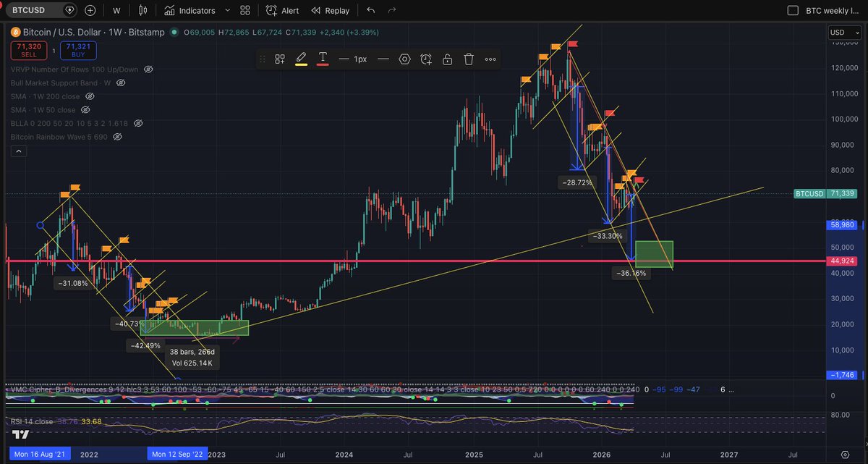Undo the last chart action
This screenshot has height=464, width=868.
click(x=371, y=11)
